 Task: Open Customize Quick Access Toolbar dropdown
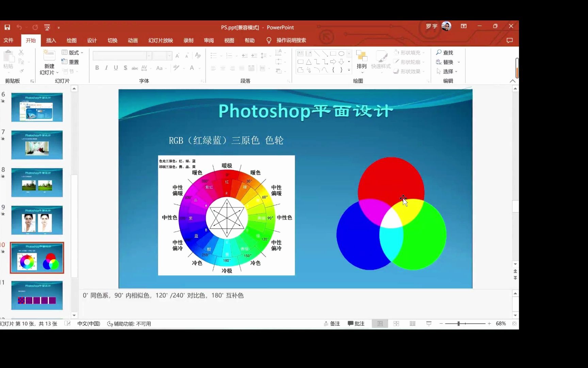pos(59,28)
